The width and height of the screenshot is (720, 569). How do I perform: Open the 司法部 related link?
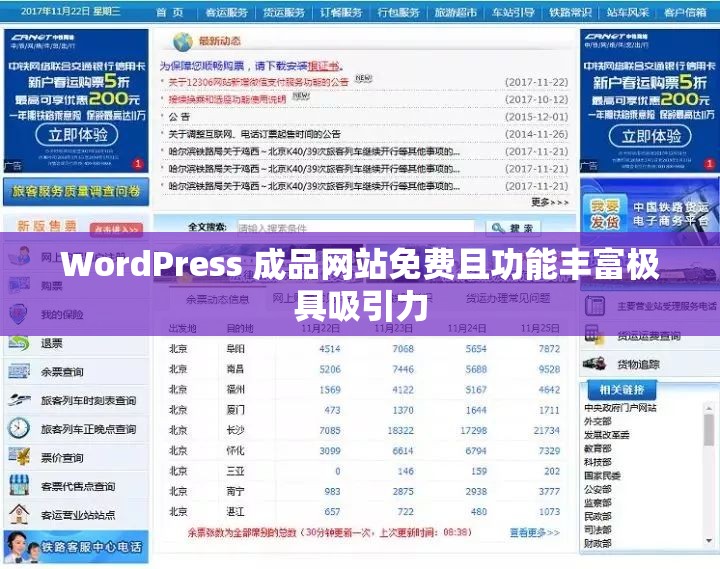pos(597,530)
